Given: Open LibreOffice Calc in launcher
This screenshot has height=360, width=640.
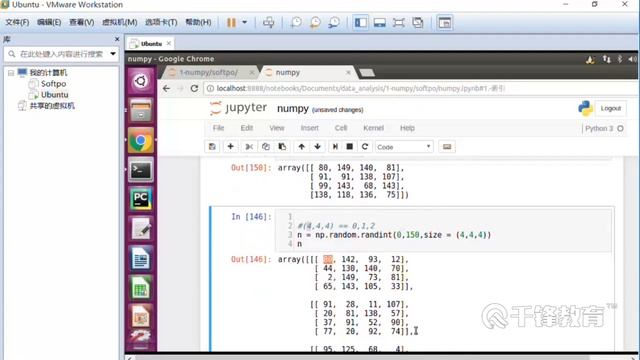Looking at the screenshot, I should pyautogui.click(x=141, y=288).
